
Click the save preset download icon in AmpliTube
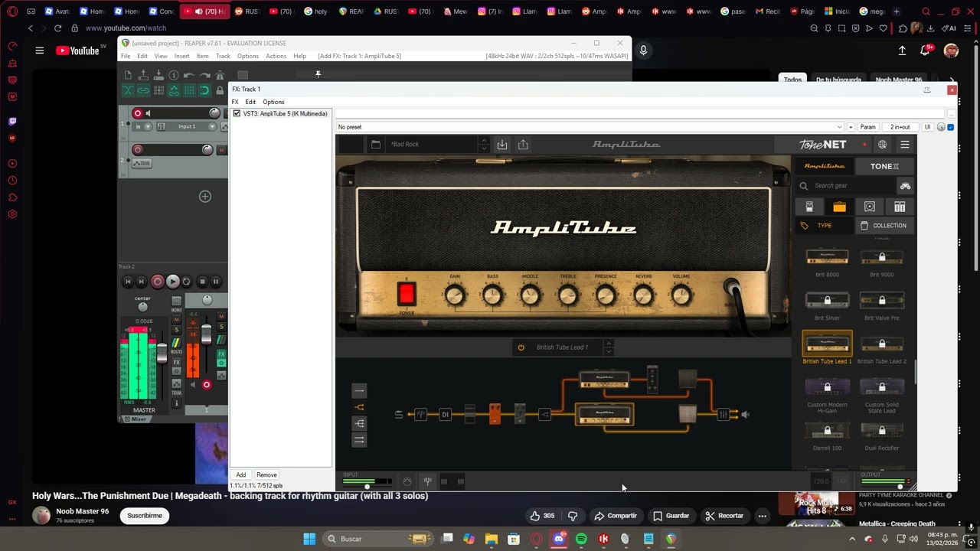coord(502,145)
